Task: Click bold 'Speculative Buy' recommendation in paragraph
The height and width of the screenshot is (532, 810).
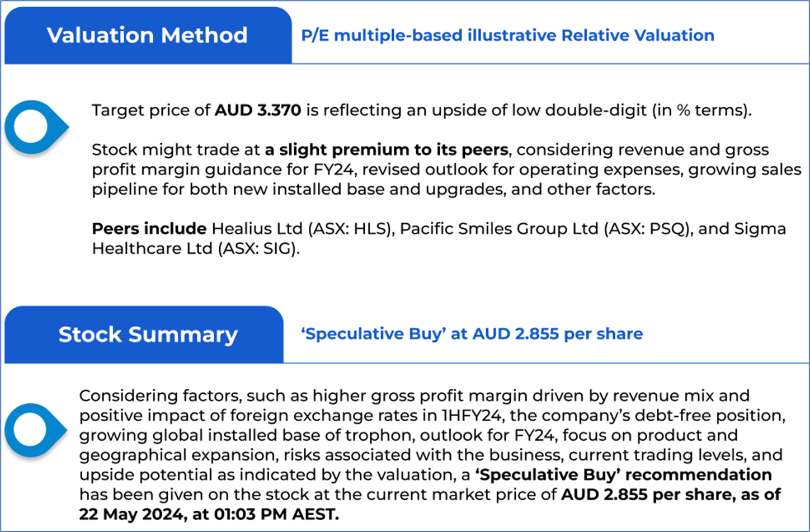Action: (x=623, y=475)
